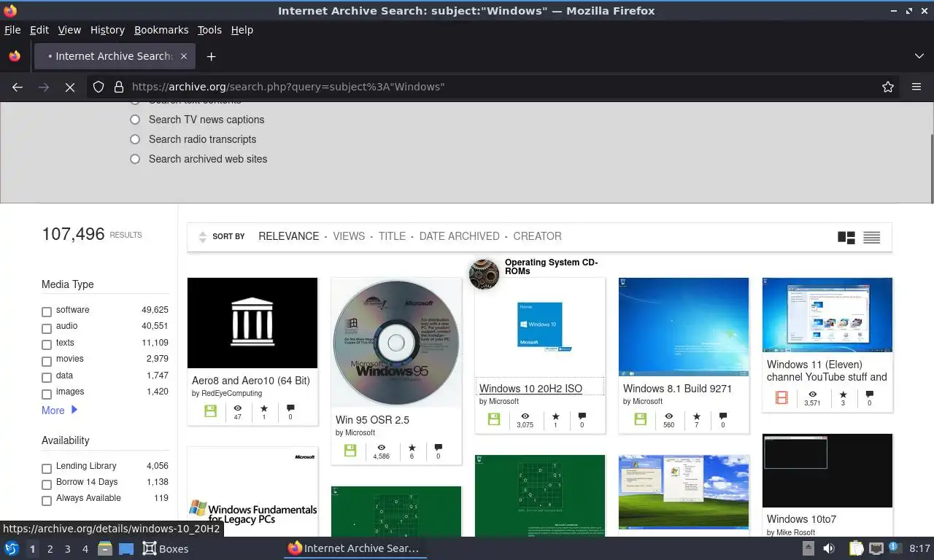934x560 pixels.
Task: Open the View menu
Action: pos(69,30)
